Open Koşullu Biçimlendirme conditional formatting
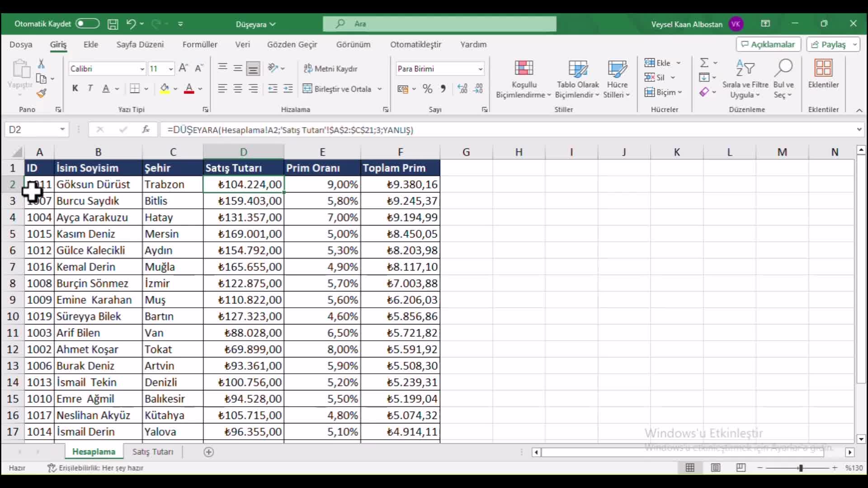The height and width of the screenshot is (488, 868). pos(524,79)
